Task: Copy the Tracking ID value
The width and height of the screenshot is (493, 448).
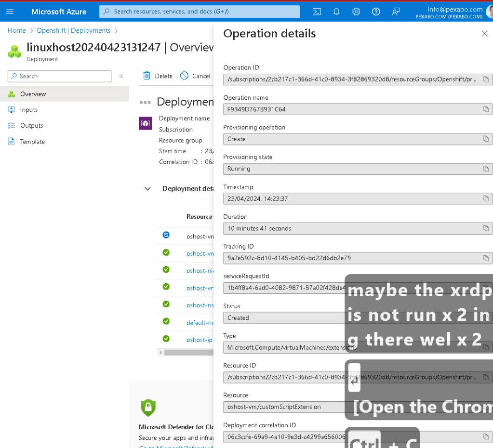Action: (486, 258)
